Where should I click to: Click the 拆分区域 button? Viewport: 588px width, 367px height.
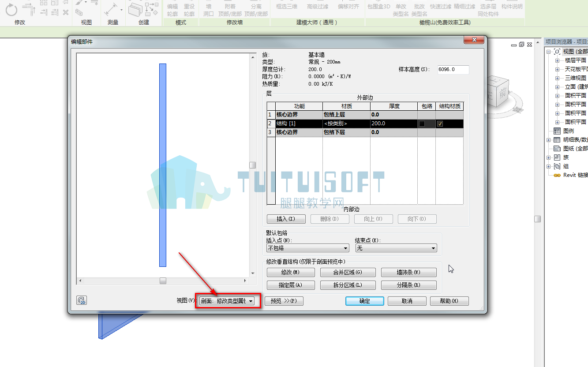pyautogui.click(x=348, y=285)
